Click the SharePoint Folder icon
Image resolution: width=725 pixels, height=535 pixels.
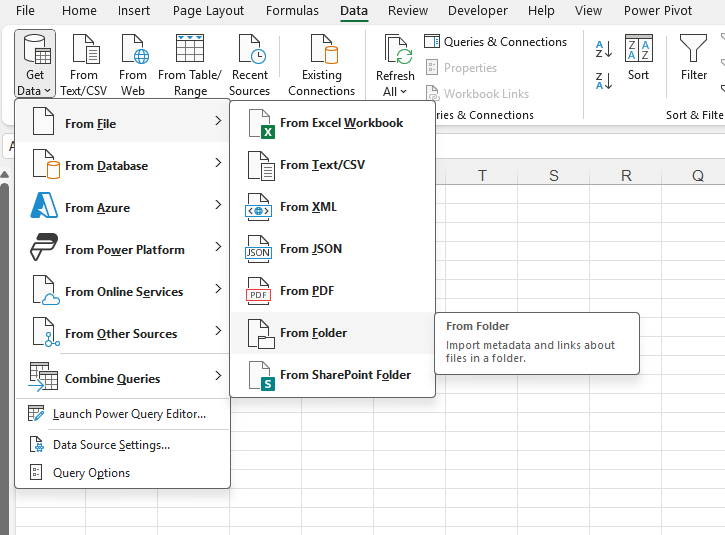[x=261, y=375]
